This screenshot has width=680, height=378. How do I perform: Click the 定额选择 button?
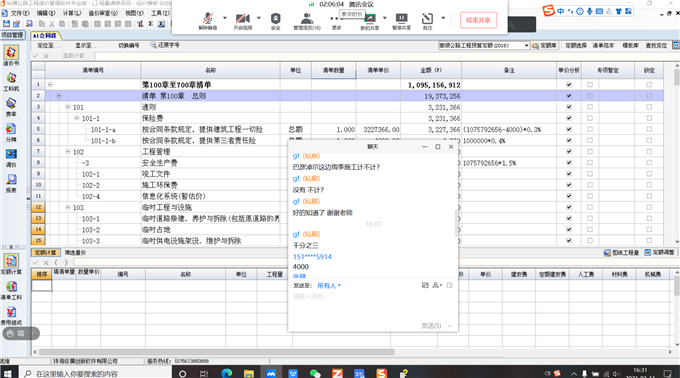(x=575, y=45)
